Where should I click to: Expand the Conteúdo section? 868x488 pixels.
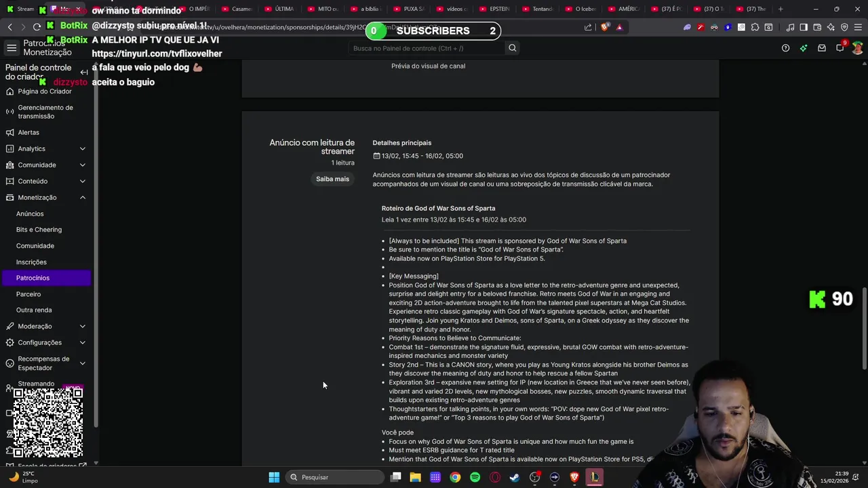click(45, 181)
